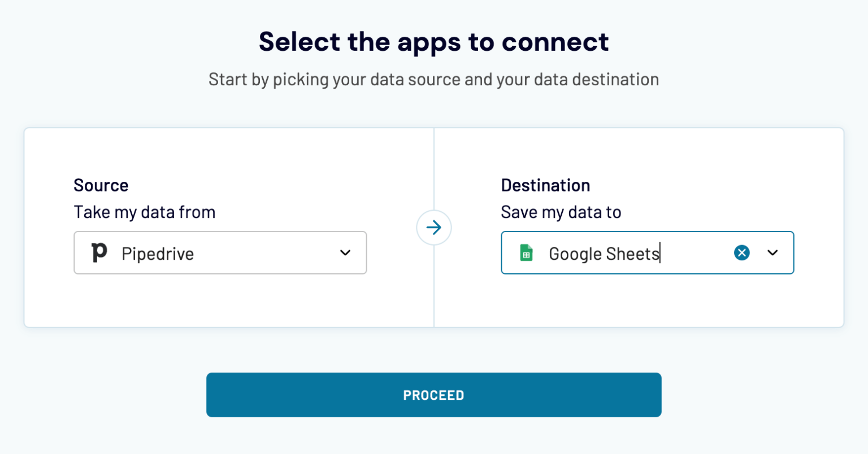This screenshot has width=868, height=454.
Task: Expand the Pipedrive selector chevron
Action: coord(345,254)
